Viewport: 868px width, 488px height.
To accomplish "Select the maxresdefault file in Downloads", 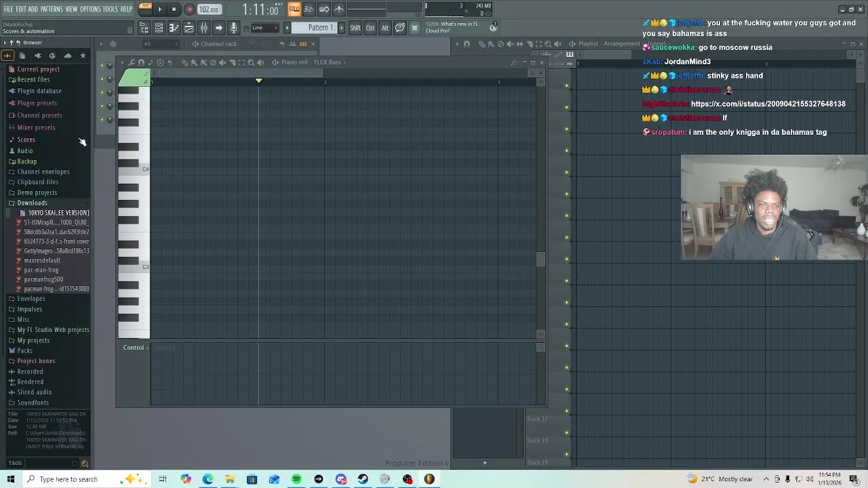I will (42, 260).
